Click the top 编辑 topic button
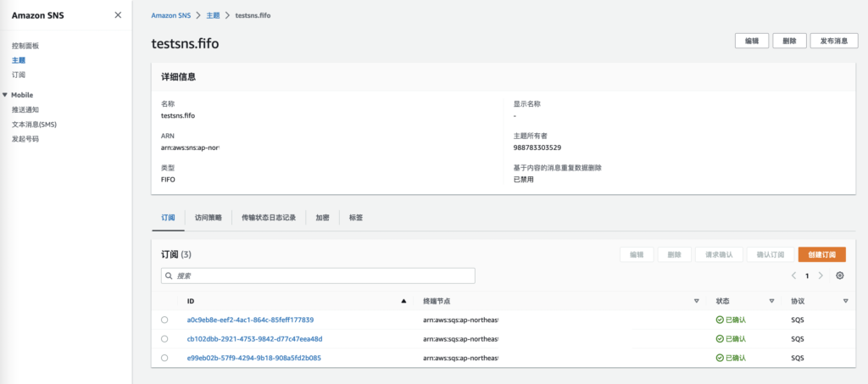Viewport: 868px width, 384px height. pos(752,41)
